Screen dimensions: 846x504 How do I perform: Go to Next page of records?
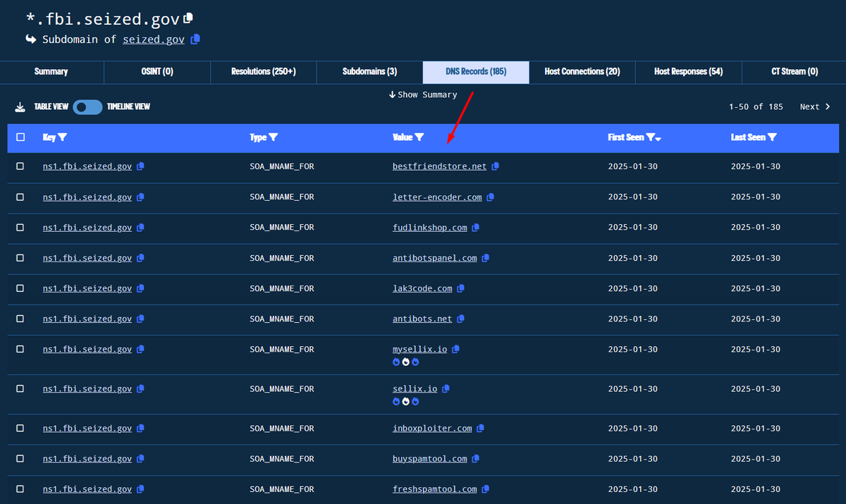(x=815, y=107)
